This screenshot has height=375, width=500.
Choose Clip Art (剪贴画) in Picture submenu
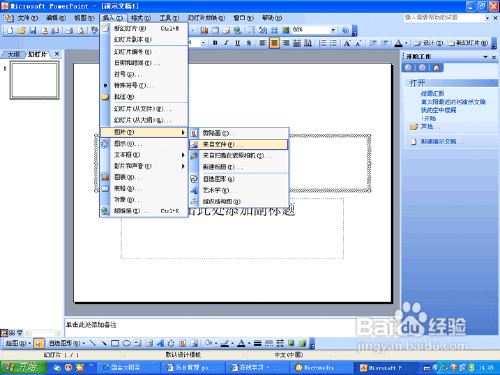point(239,133)
